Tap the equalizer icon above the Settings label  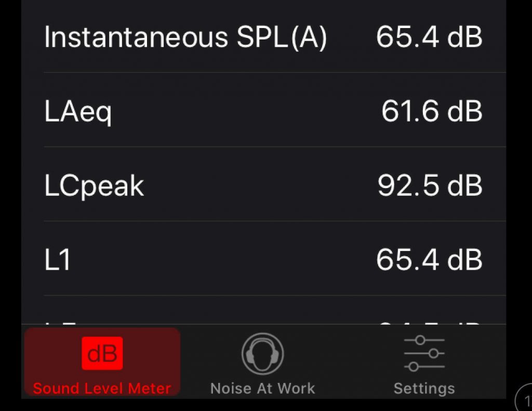pyautogui.click(x=424, y=353)
